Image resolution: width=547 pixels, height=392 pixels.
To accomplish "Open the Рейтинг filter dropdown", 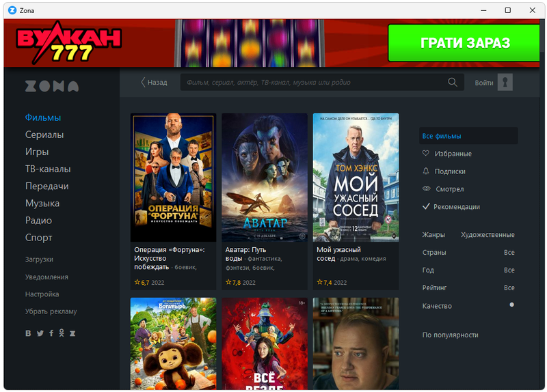I will [x=468, y=288].
